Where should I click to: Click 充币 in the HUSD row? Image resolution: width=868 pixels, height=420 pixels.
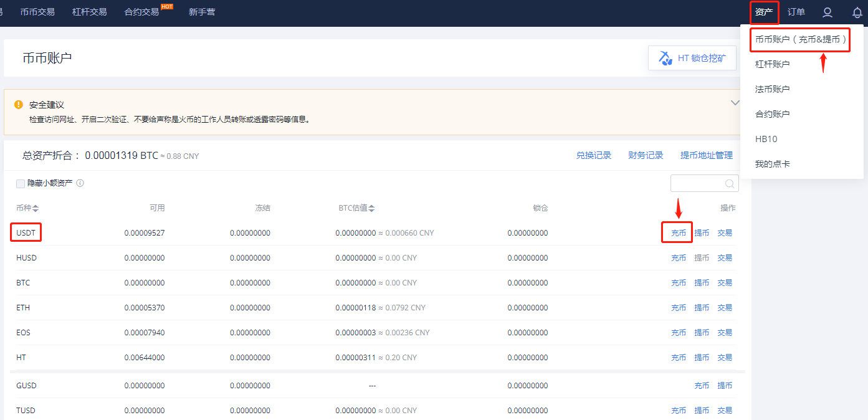coord(679,258)
